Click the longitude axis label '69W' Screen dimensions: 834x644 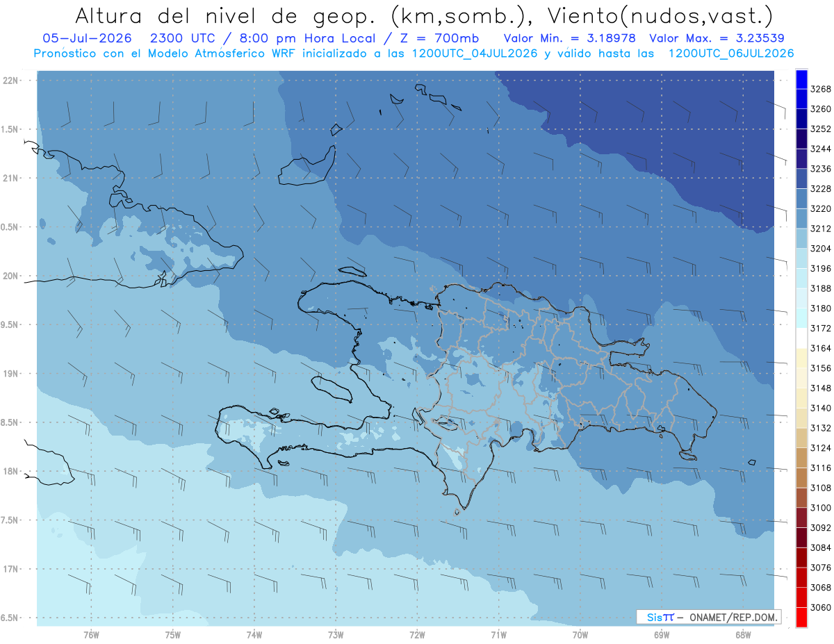pos(662,635)
